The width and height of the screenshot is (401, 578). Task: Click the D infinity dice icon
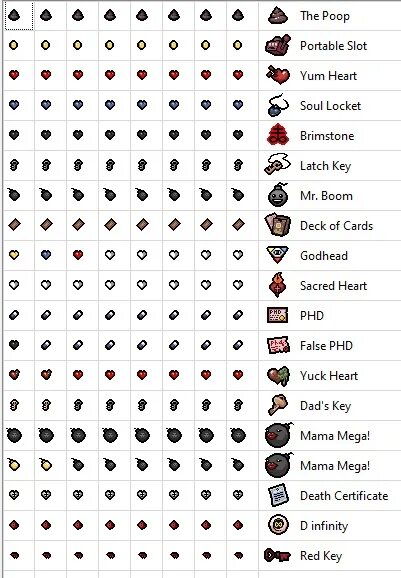tap(278, 525)
